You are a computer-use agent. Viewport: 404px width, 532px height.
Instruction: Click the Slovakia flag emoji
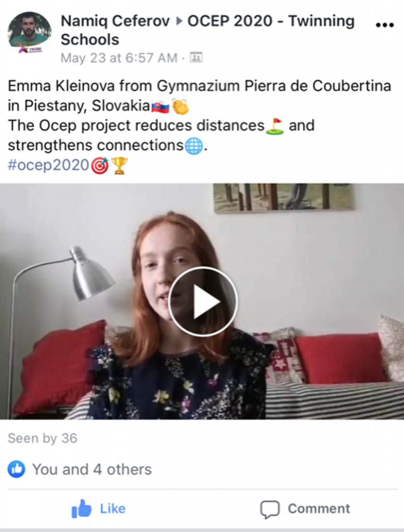[160, 107]
